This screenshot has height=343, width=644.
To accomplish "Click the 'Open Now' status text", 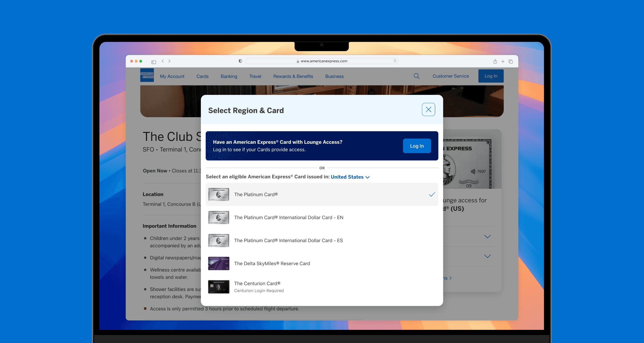I will (x=155, y=171).
